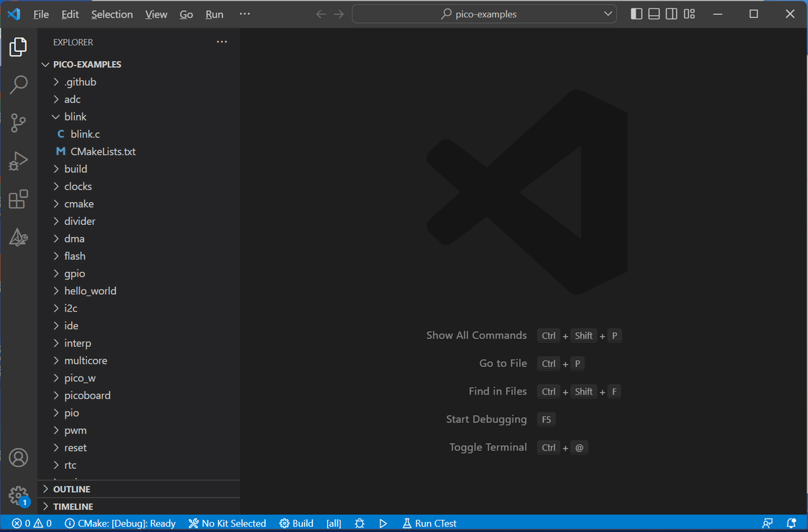Click Run CTest in the status bar
Image resolution: width=808 pixels, height=532 pixels.
pos(430,523)
